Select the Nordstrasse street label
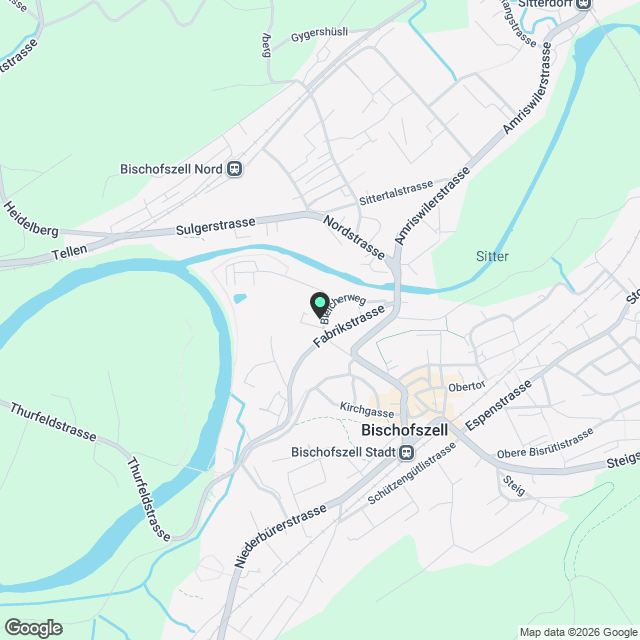Screen dimensions: 640x640 coord(354,237)
